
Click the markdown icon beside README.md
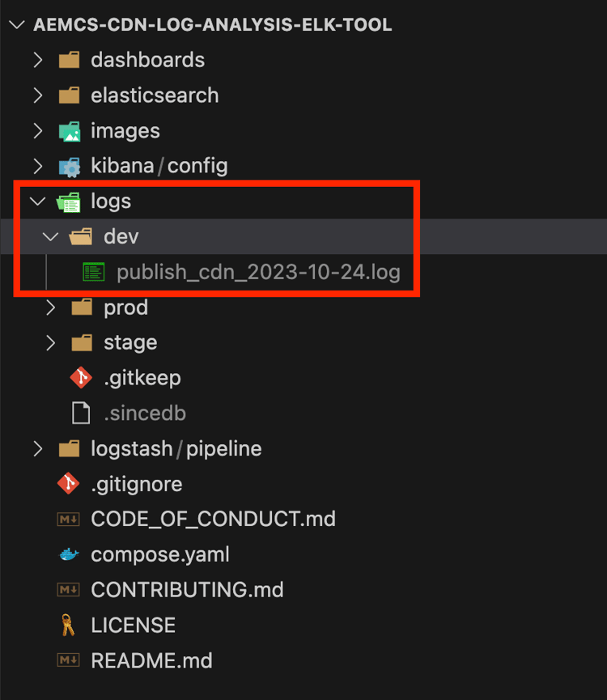click(68, 660)
